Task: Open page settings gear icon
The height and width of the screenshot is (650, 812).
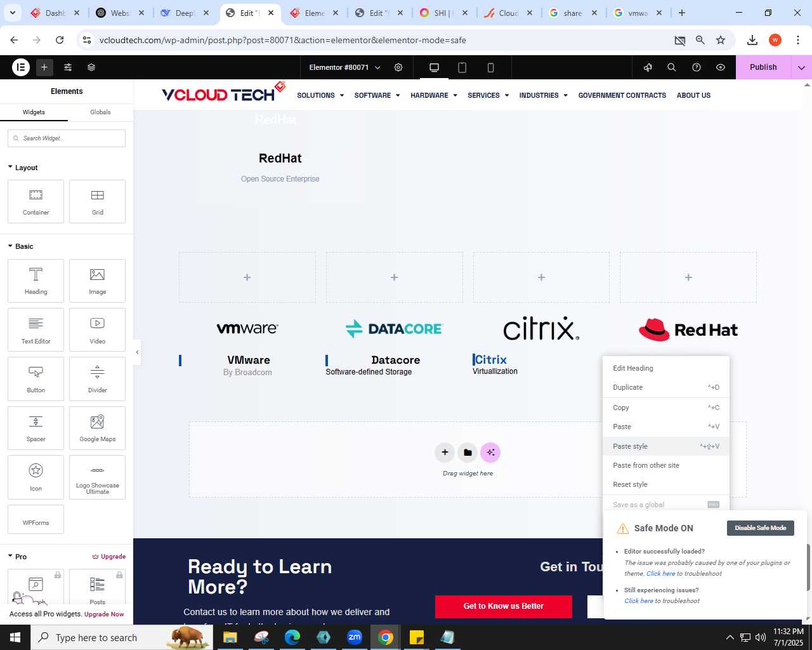Action: coord(398,67)
